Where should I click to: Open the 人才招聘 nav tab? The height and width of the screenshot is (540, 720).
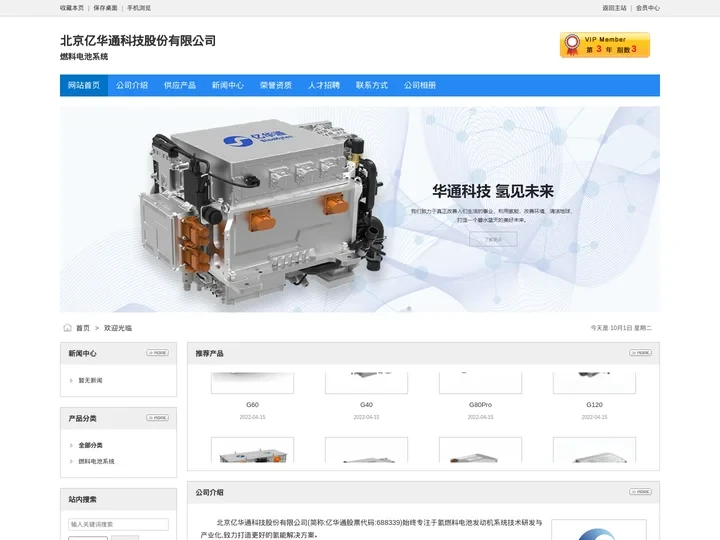tap(324, 85)
